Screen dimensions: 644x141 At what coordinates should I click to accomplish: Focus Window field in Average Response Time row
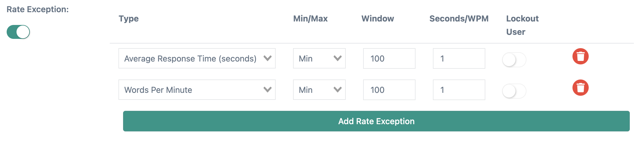389,59
